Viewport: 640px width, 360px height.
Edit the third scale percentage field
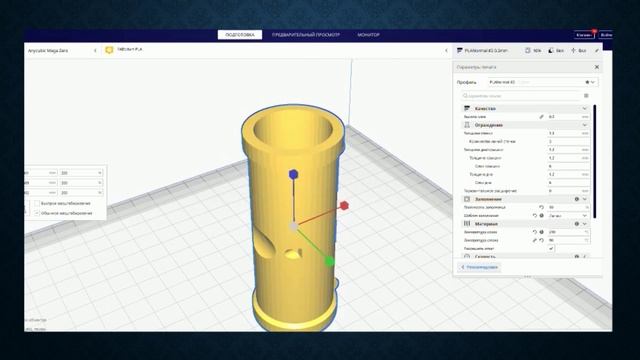click(x=81, y=193)
